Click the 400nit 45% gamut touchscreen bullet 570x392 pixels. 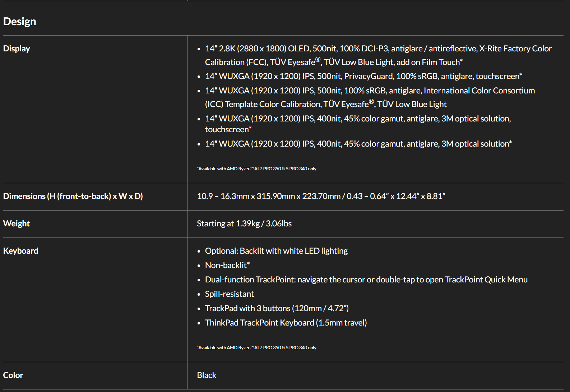click(x=357, y=124)
